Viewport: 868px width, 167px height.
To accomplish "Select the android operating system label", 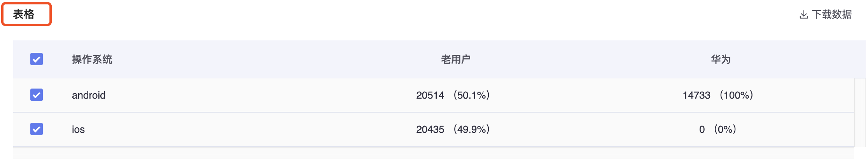I will point(89,95).
